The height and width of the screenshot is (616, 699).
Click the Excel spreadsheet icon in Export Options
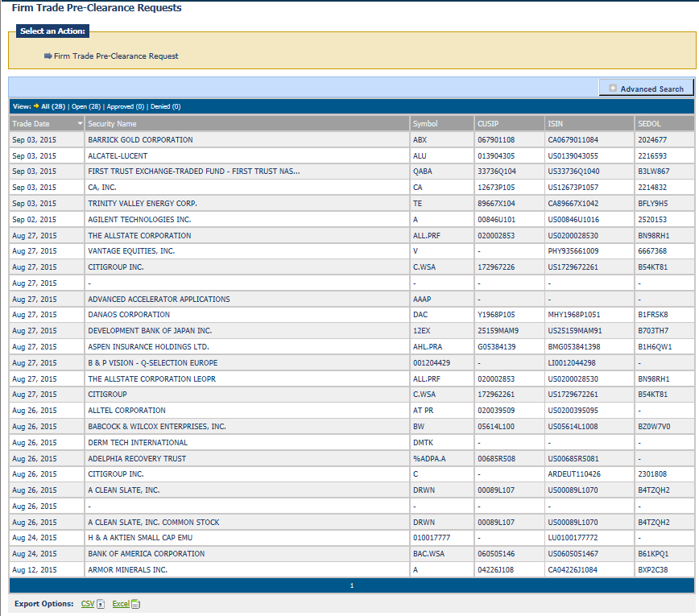[x=135, y=604]
